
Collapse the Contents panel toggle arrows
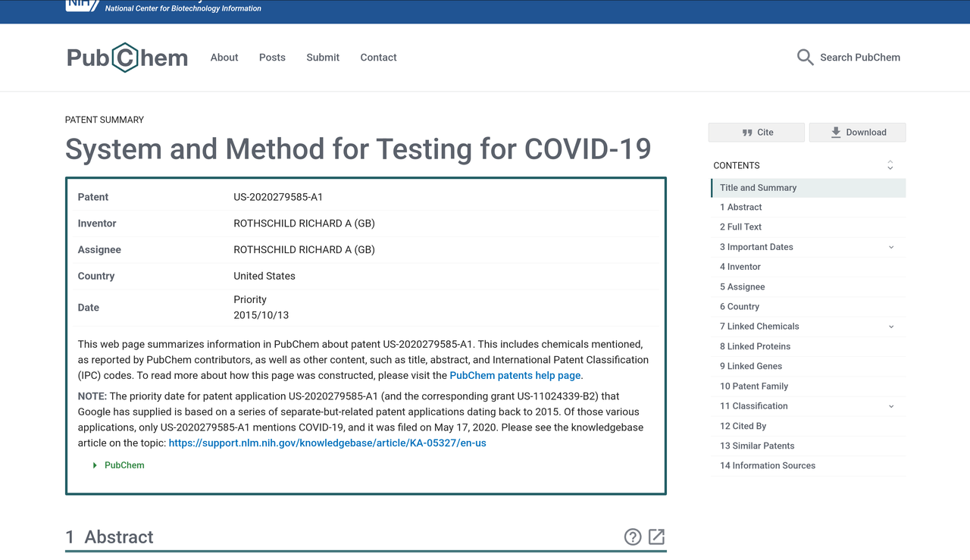click(x=890, y=165)
